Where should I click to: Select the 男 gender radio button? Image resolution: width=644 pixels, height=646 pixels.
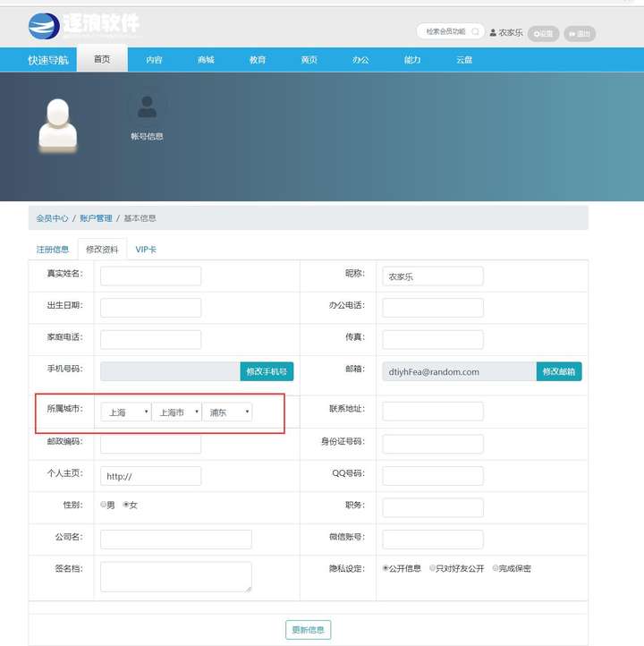pos(103,505)
